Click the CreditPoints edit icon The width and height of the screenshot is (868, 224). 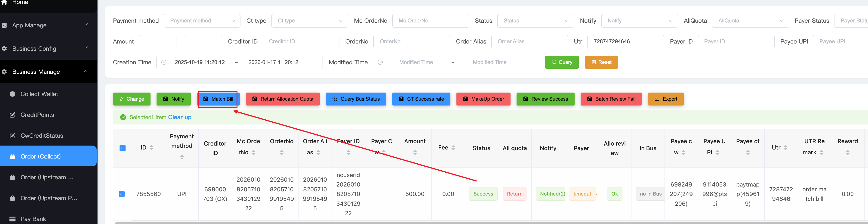tap(12, 115)
